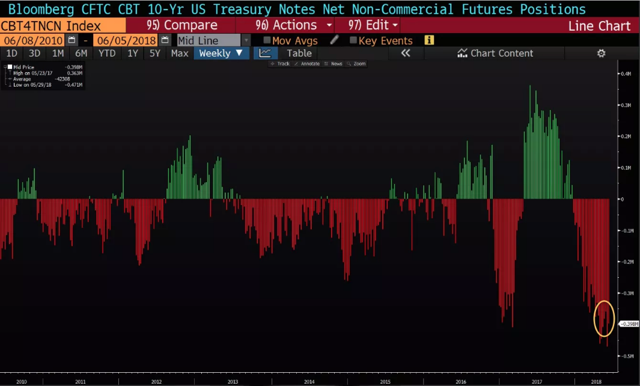Image resolution: width=640 pixels, height=386 pixels.
Task: Collapse the legend tree expander
Action: pos(5,67)
